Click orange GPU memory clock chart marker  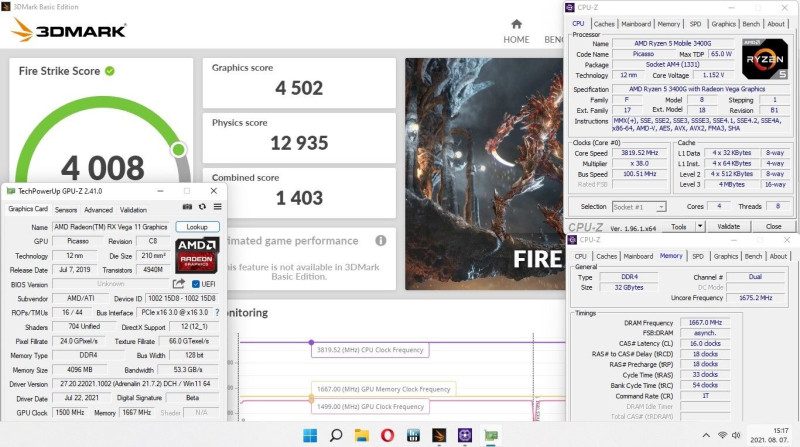(x=311, y=398)
